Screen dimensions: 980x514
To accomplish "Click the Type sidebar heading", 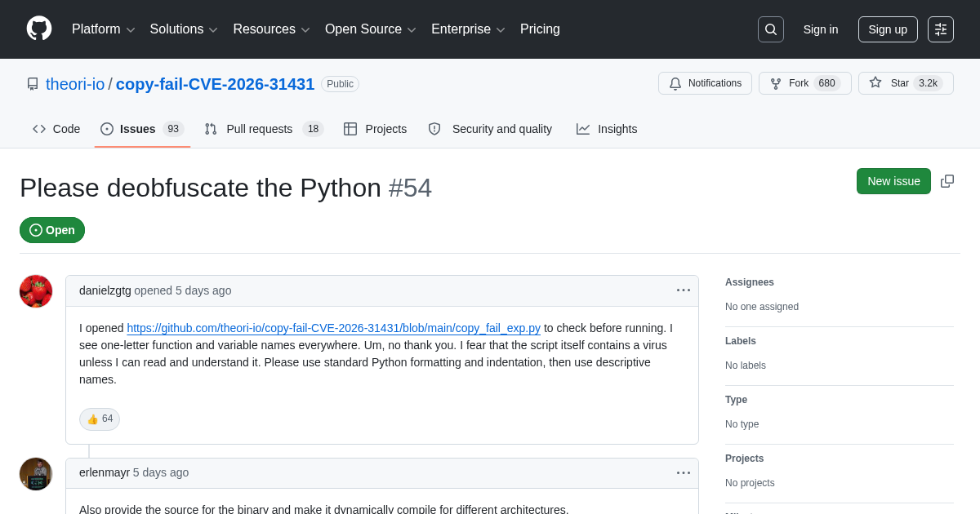I will 737,400.
